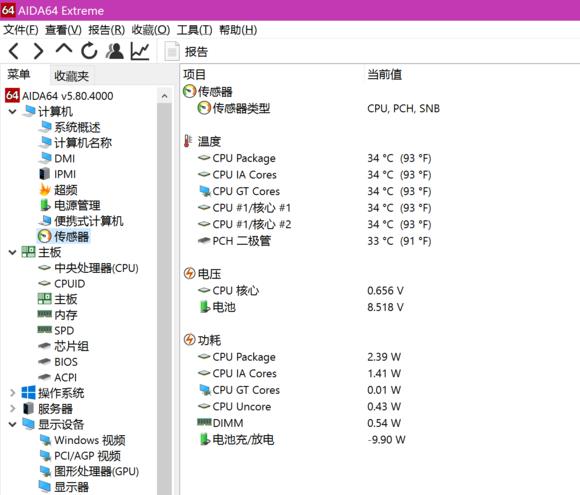Viewport: 580px width, 495px height.
Task: Go forward with the right arrow
Action: 38,51
